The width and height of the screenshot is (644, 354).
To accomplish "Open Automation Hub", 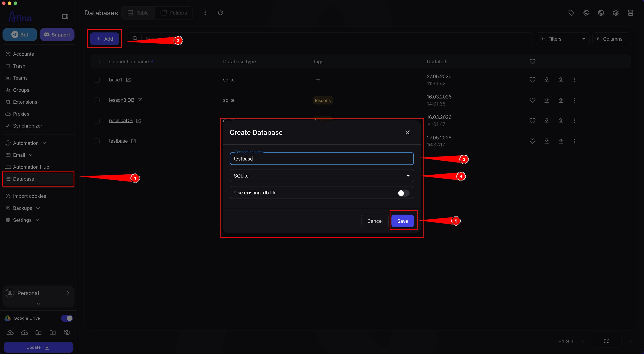I will [31, 167].
